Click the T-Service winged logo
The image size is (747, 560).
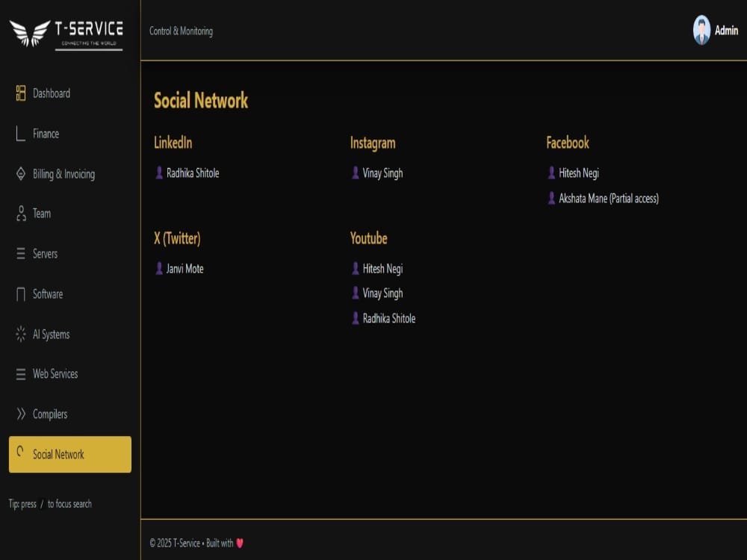click(66, 34)
